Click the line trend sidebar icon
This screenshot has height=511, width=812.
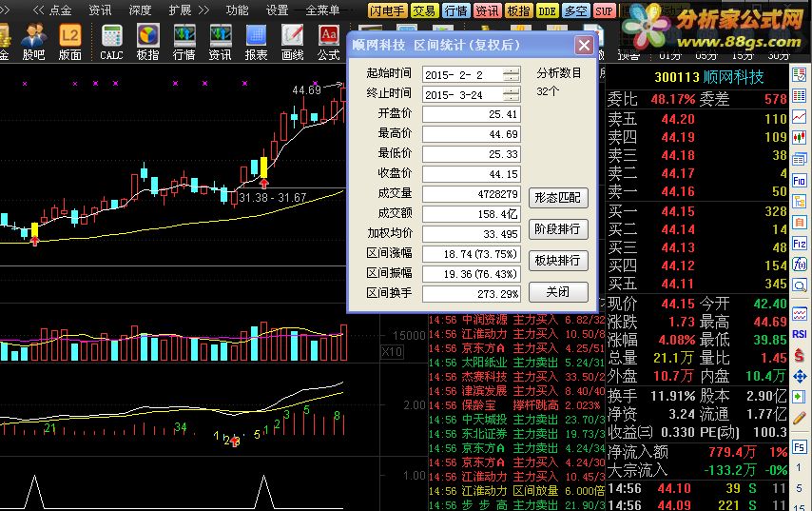(x=800, y=117)
